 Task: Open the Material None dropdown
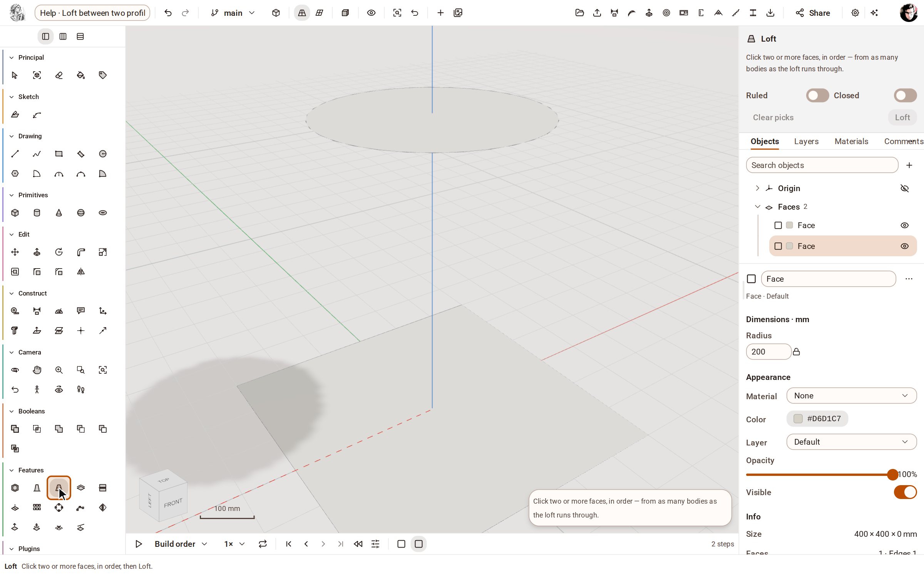(x=851, y=396)
